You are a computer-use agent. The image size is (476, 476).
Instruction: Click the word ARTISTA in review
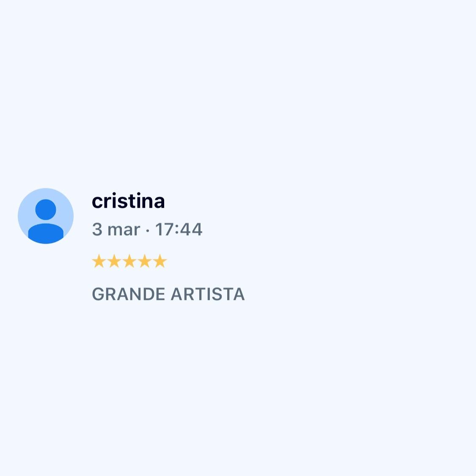tap(208, 294)
